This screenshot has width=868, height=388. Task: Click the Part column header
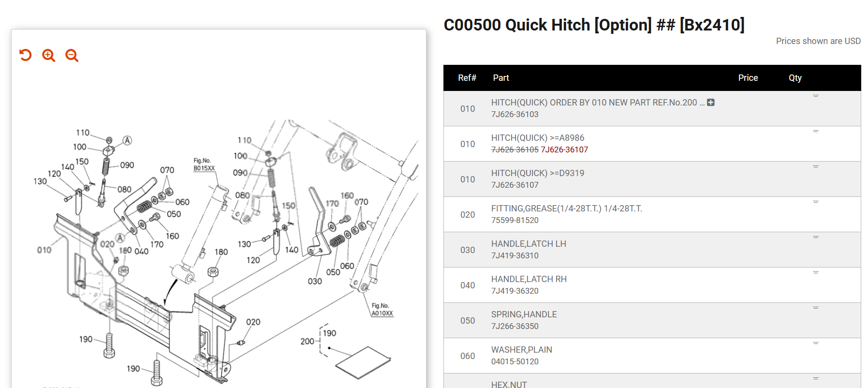coord(501,78)
